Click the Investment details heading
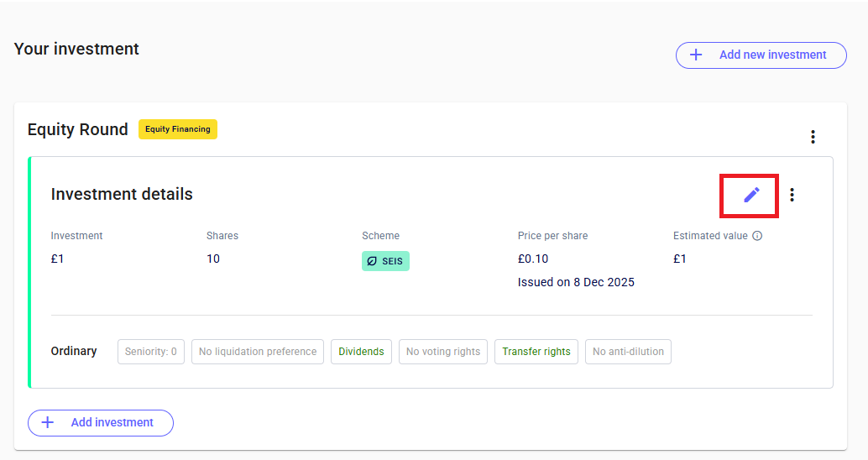 (x=122, y=194)
